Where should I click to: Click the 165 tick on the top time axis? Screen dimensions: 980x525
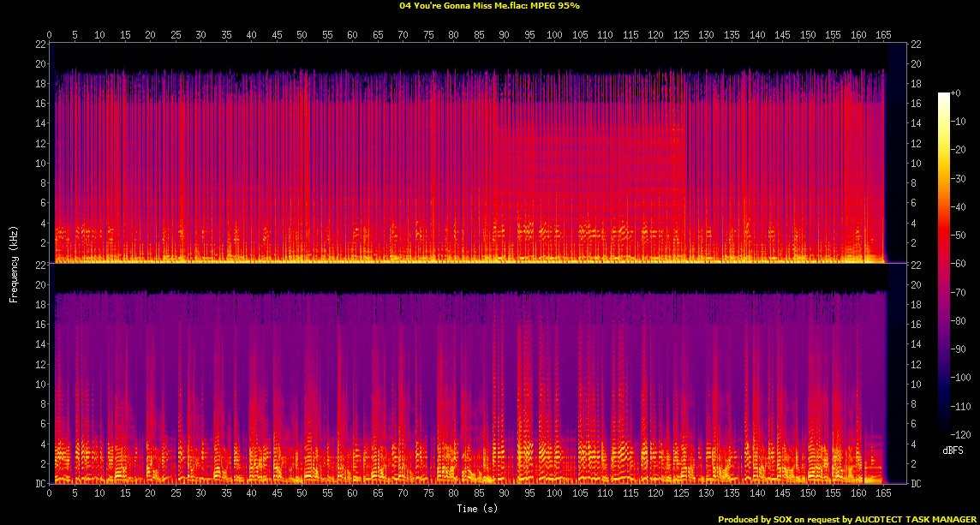coord(882,34)
